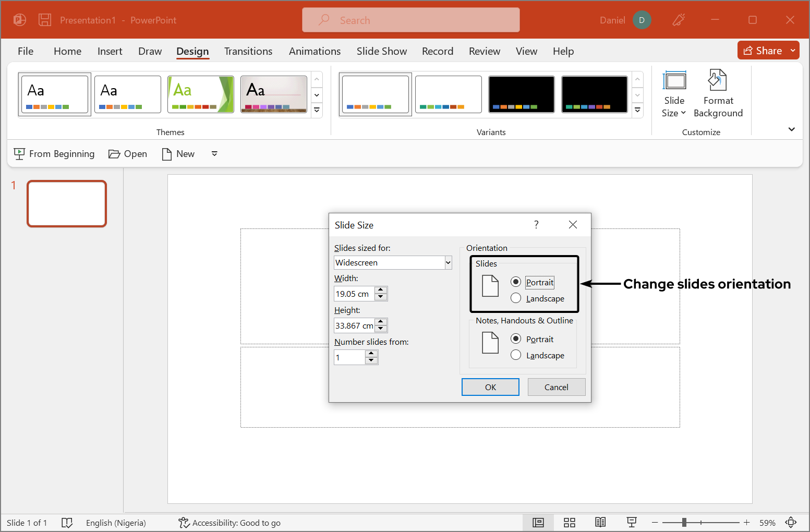Open the Slides sized for dropdown
Viewport: 810px width, 532px height.
(x=448, y=263)
